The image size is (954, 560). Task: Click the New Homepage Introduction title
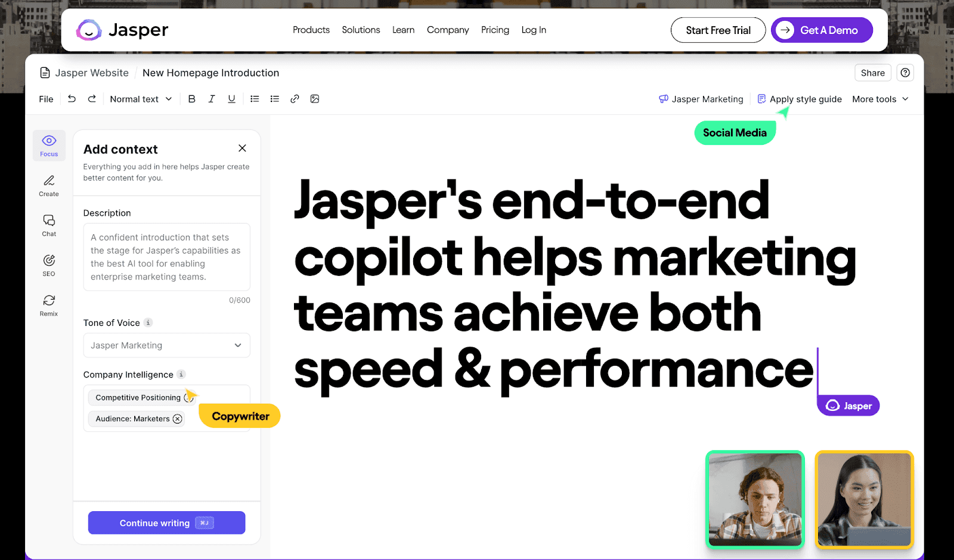(x=210, y=73)
